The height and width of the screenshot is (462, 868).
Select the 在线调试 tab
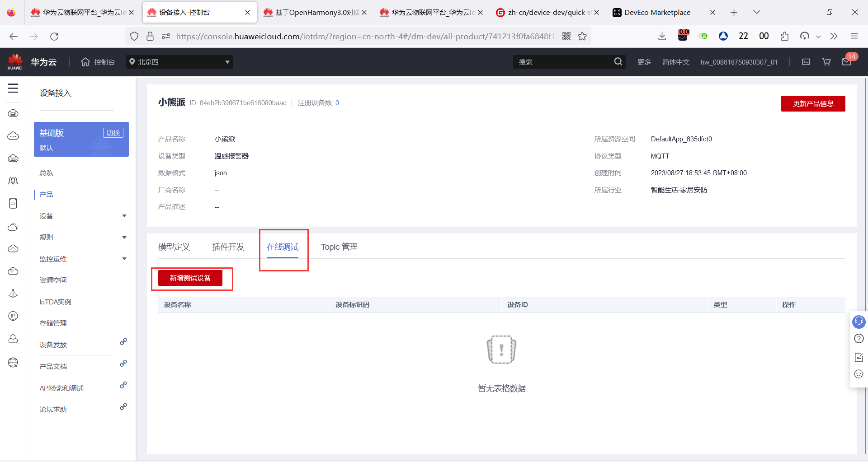pos(283,247)
